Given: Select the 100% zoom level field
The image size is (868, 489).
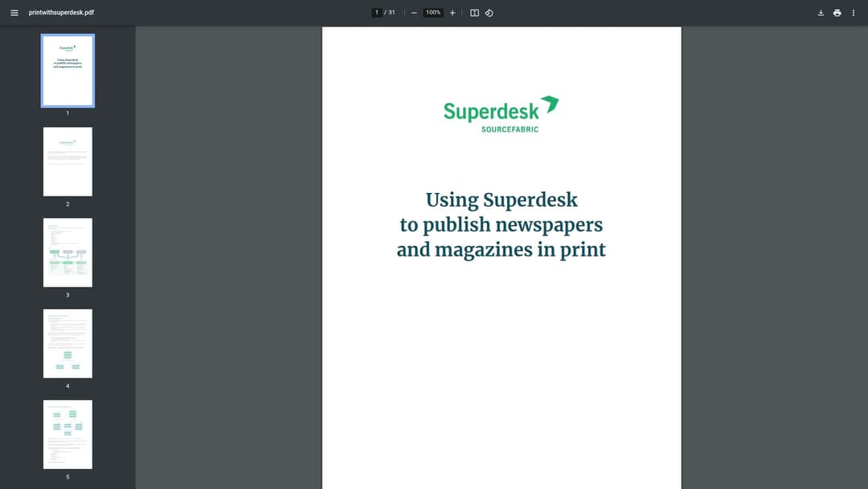Looking at the screenshot, I should [433, 13].
